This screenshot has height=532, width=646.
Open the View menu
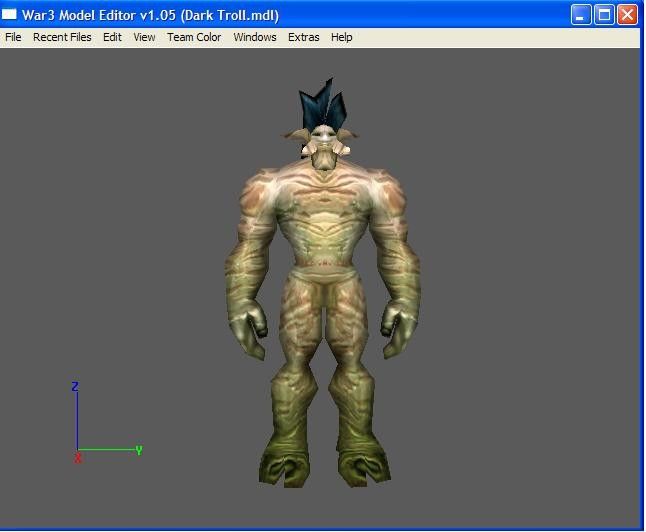[144, 37]
